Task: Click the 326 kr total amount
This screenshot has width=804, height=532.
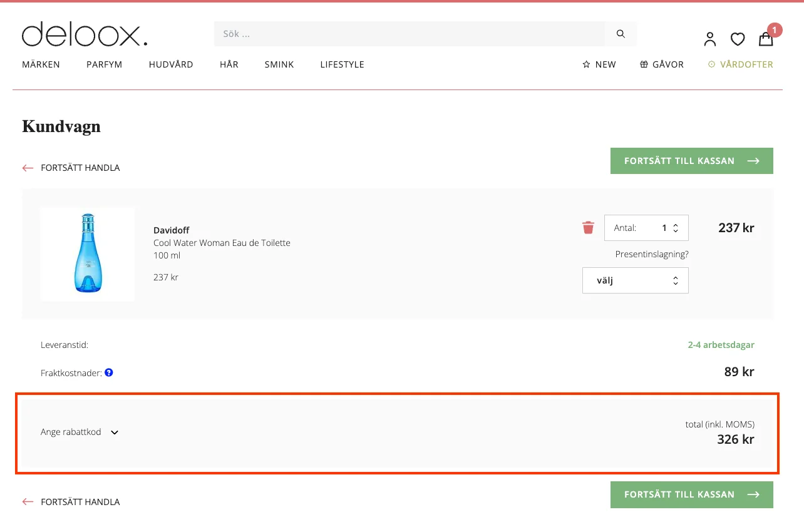Action: (736, 439)
